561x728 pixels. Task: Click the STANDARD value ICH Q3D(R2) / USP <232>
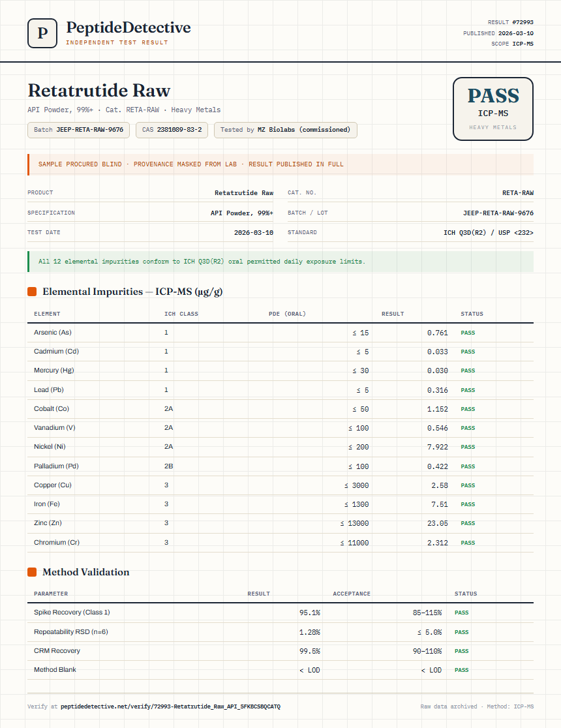[489, 233]
